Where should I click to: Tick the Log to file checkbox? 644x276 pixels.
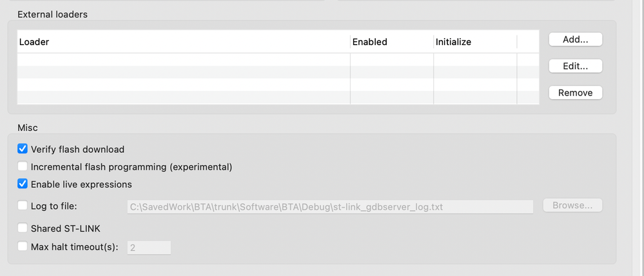(23, 206)
